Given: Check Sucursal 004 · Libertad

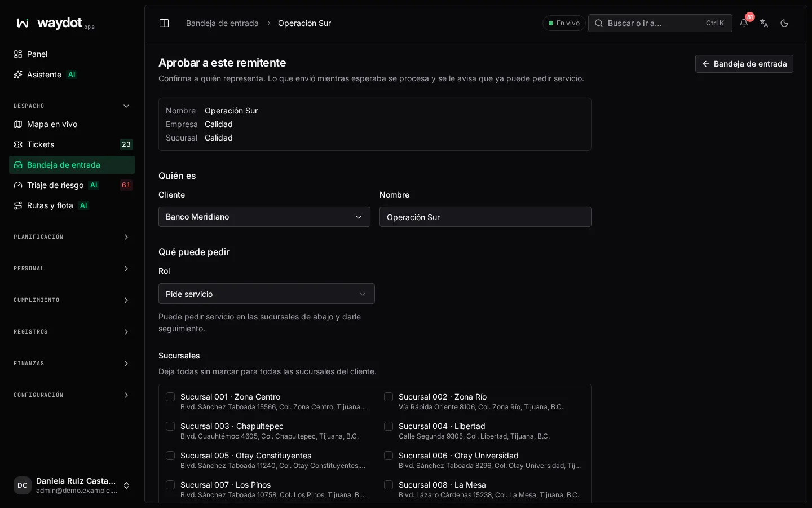Looking at the screenshot, I should [389, 426].
